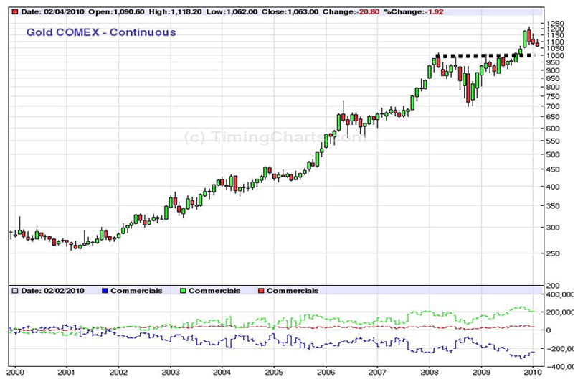This screenshot has height=387, width=588.
Task: Click the 300 price axis label
Action: 553,228
